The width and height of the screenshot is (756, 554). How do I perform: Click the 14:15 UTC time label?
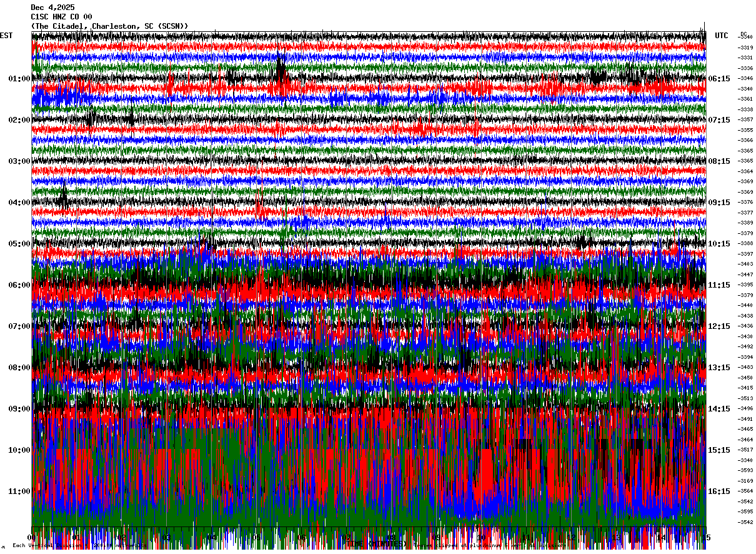pos(719,409)
